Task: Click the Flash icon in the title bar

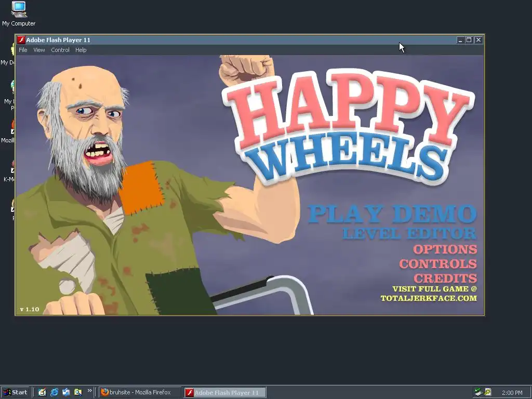Action: (21, 40)
